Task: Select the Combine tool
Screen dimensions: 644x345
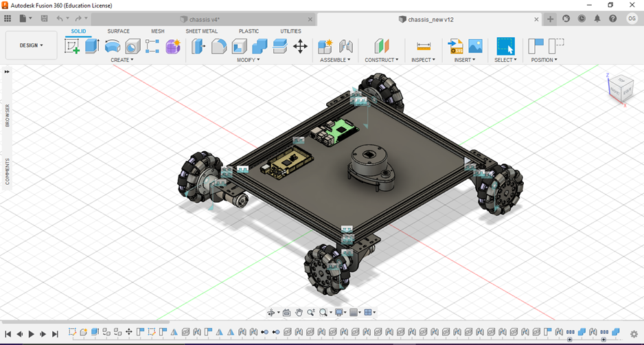Action: [260, 46]
